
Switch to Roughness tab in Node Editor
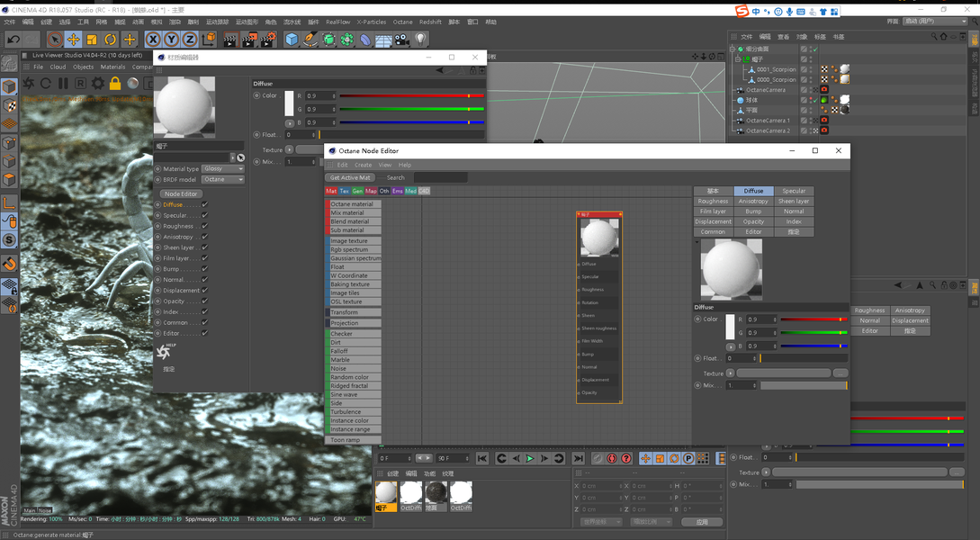point(713,202)
